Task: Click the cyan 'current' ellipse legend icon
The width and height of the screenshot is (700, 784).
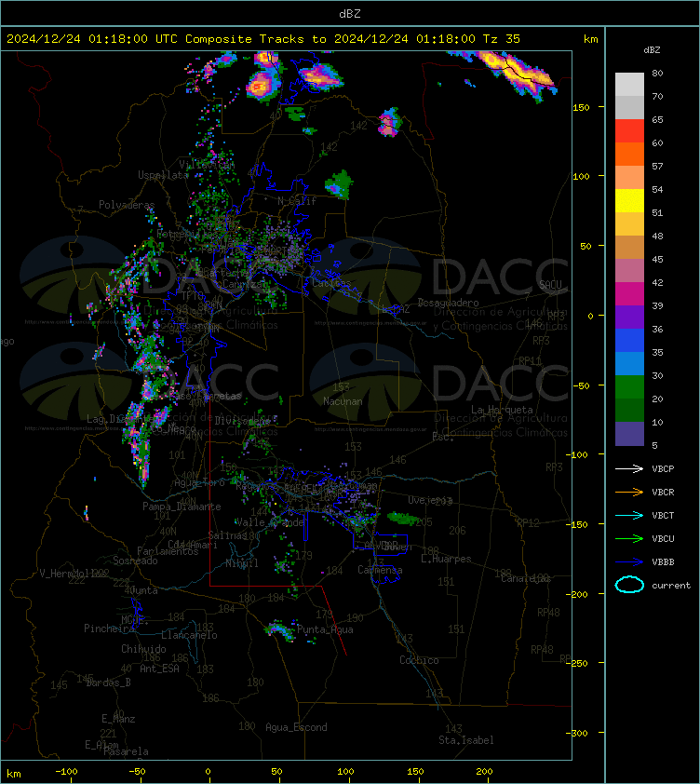Action: click(629, 585)
